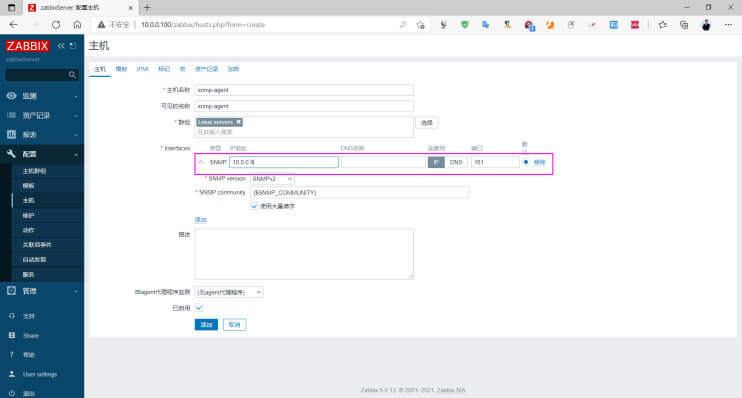
Task: Open 主机 hosts submenu item in sidebar
Action: [x=28, y=201]
